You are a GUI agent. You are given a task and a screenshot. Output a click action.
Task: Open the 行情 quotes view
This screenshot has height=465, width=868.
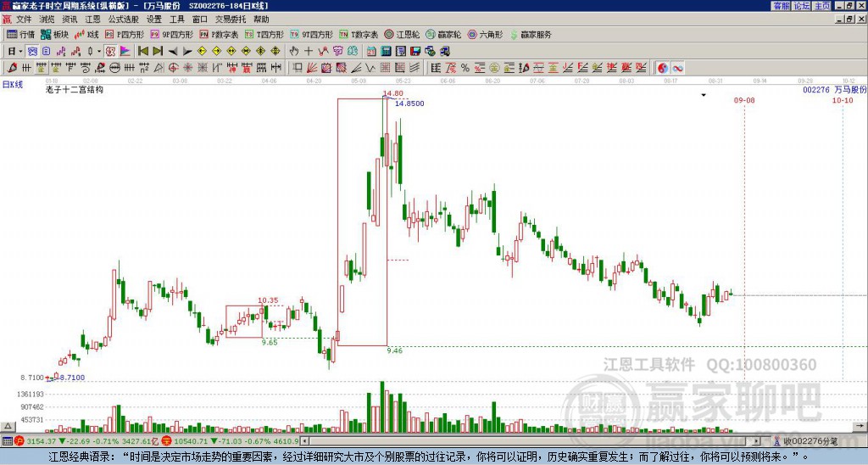pyautogui.click(x=20, y=34)
